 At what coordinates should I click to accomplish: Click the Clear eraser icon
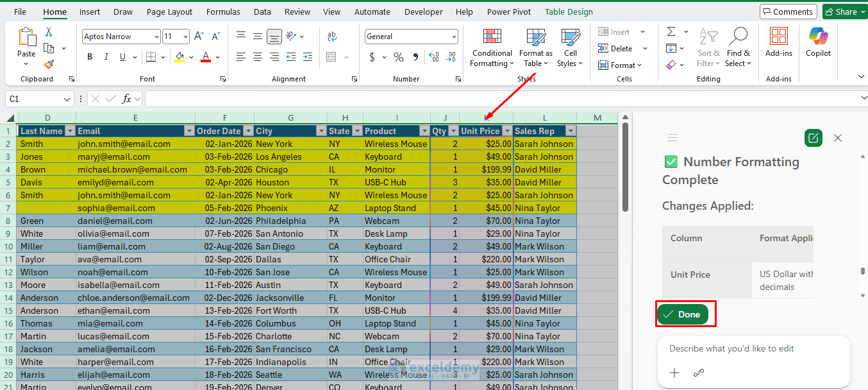[x=671, y=65]
